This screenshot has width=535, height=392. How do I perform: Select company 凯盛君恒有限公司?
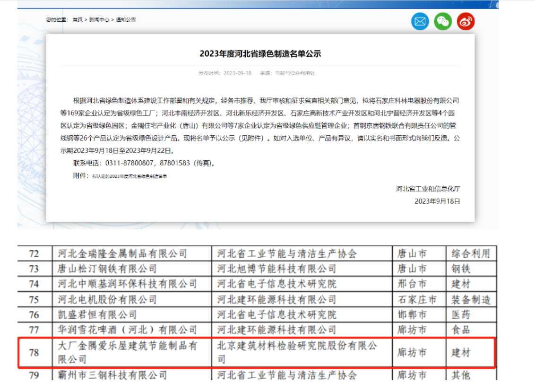pos(132,314)
